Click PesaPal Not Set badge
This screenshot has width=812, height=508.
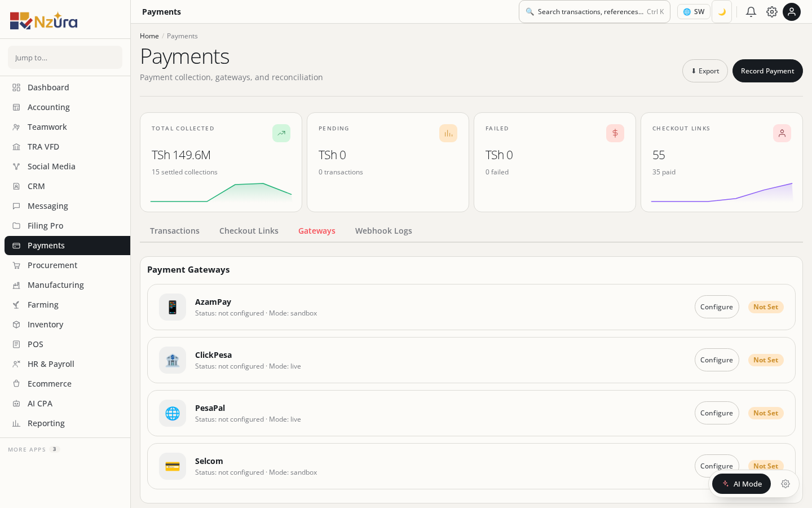766,413
